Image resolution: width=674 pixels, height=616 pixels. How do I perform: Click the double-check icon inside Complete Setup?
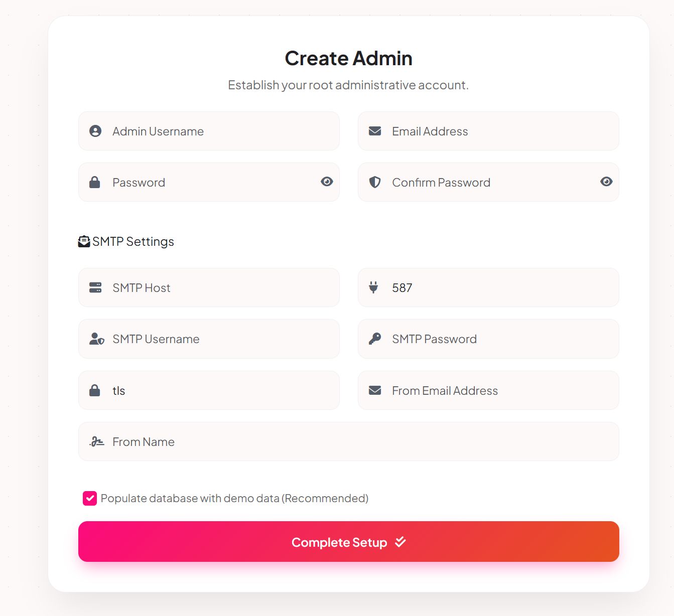[400, 542]
